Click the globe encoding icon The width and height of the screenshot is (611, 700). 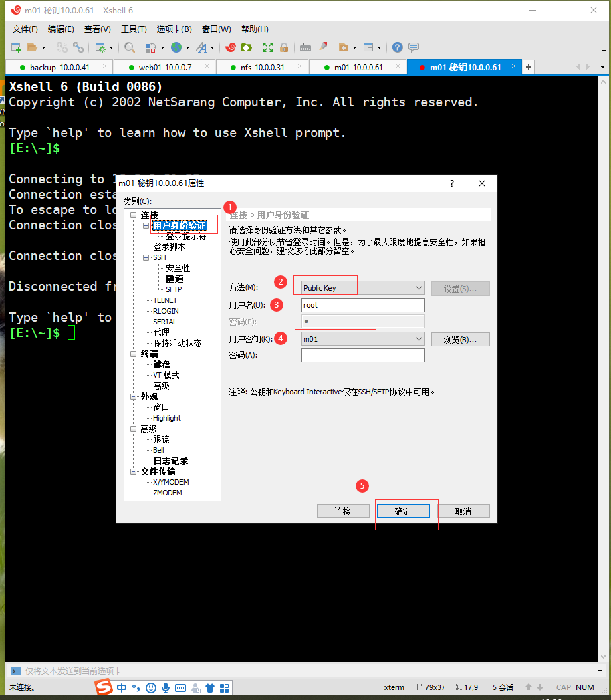pos(176,47)
